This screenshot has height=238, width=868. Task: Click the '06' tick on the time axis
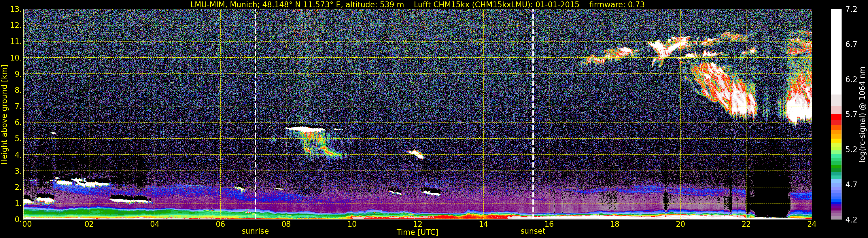coord(220,224)
